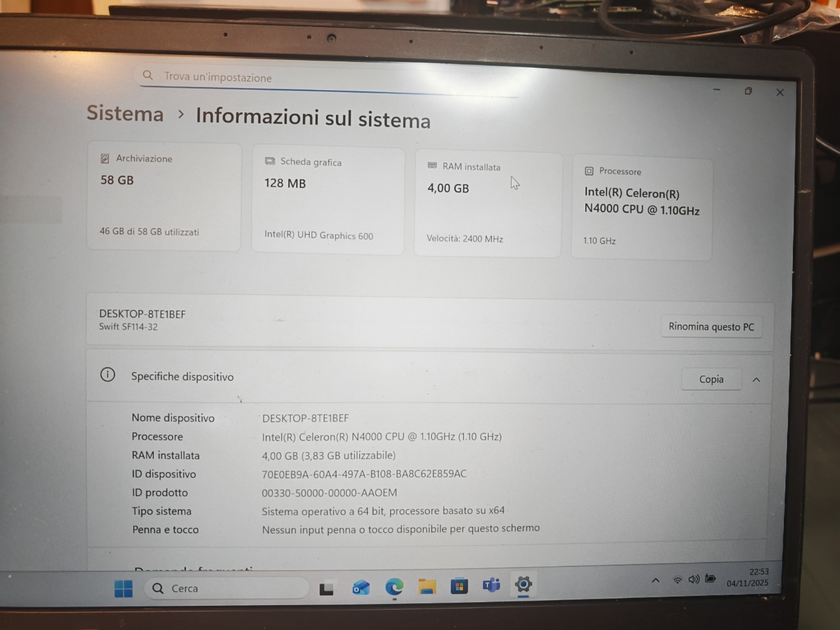Image resolution: width=840 pixels, height=630 pixels.
Task: Open Wi-Fi network status icon
Action: coord(678,580)
